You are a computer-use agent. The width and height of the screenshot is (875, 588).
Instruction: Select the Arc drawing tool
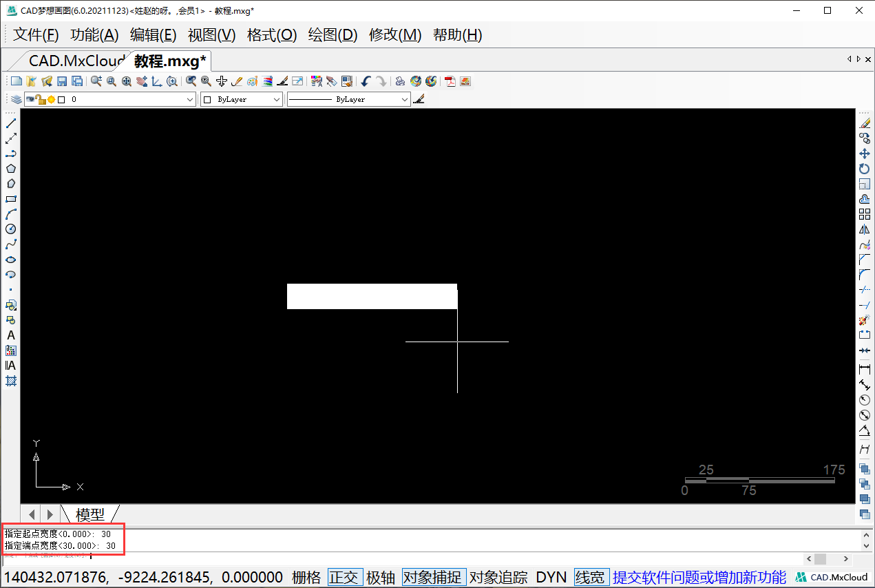11,213
